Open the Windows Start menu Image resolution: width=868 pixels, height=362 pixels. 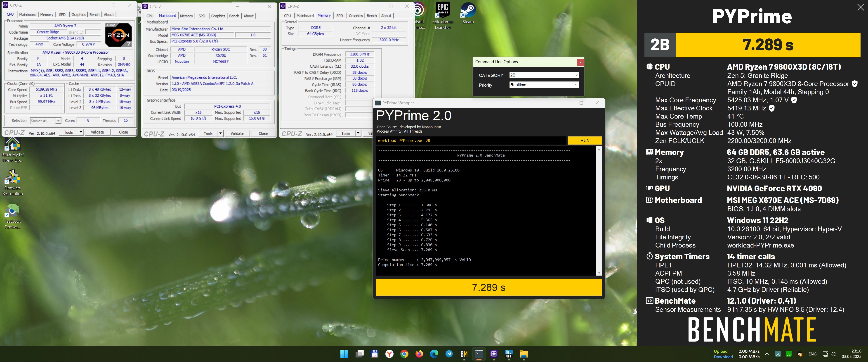pyautogui.click(x=344, y=354)
